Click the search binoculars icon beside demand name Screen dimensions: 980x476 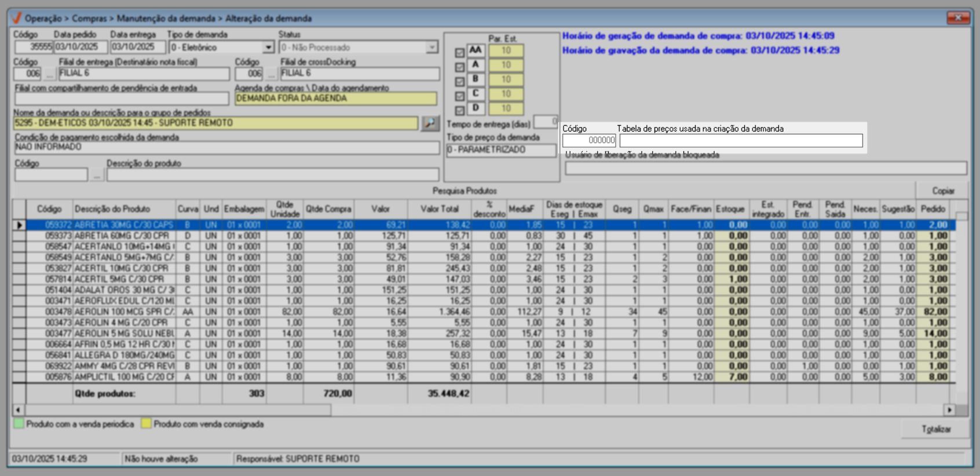click(430, 123)
